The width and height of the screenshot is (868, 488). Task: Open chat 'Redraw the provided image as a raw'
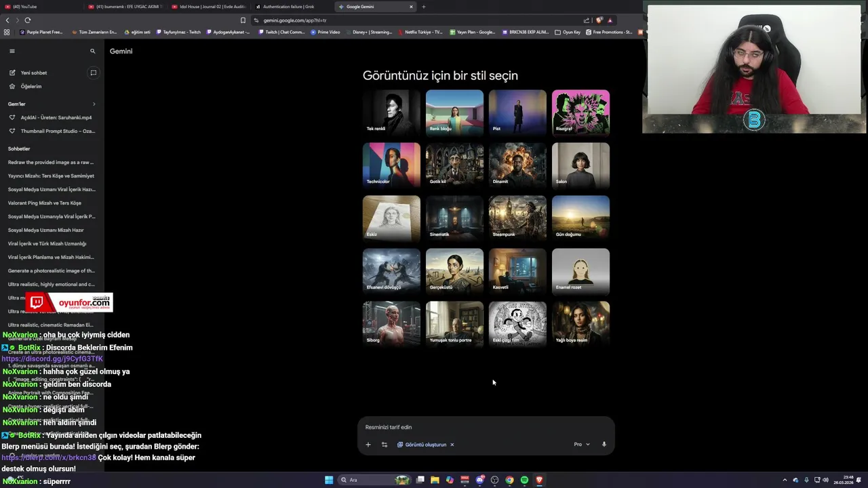(x=51, y=162)
